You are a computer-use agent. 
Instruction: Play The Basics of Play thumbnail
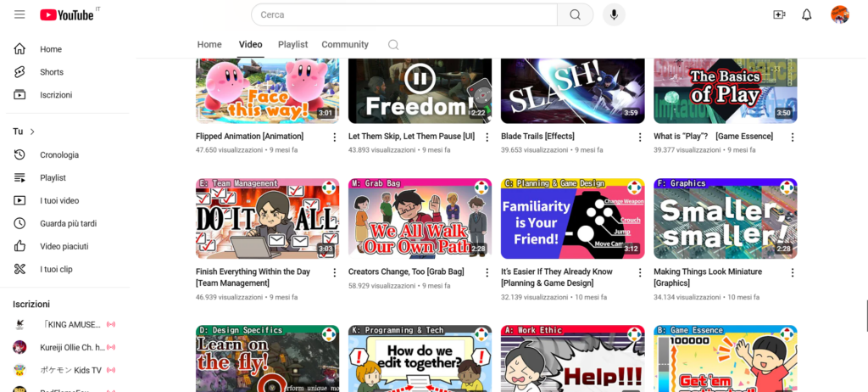point(726,91)
